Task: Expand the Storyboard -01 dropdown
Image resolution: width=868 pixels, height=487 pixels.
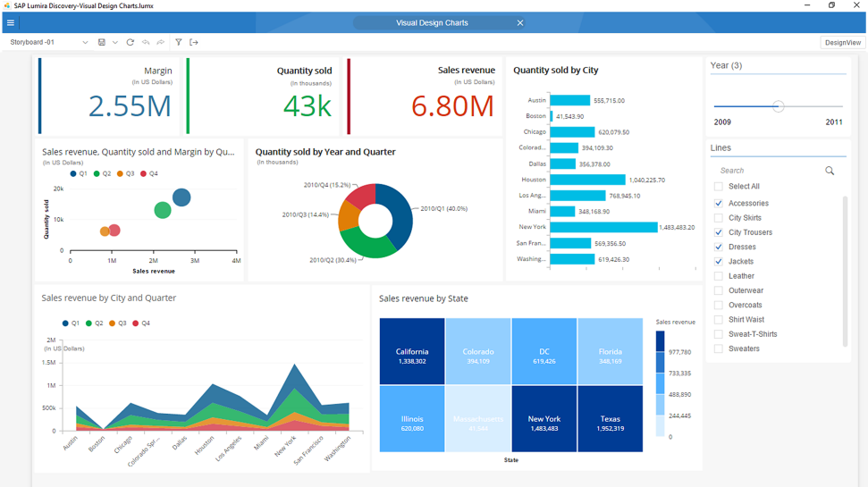Action: 85,42
